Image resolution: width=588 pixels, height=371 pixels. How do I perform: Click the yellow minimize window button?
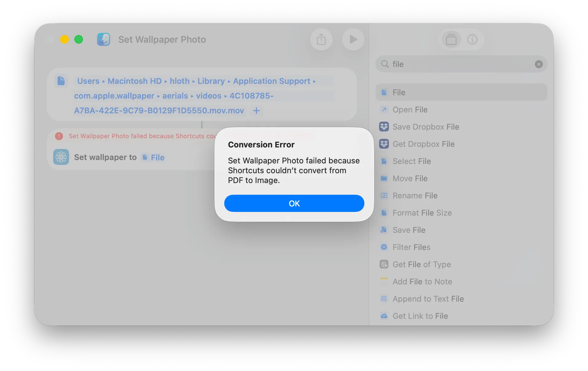coord(65,39)
